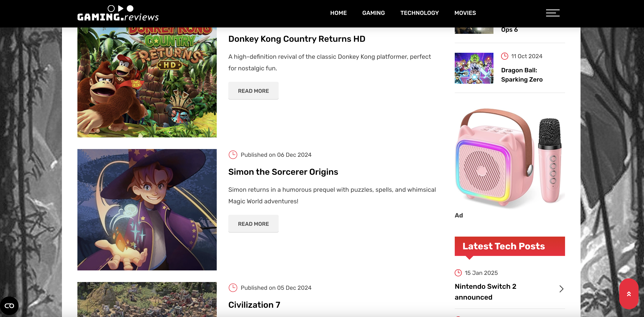This screenshot has height=317, width=644.
Task: Go to the HOME nav item
Action: [338, 13]
